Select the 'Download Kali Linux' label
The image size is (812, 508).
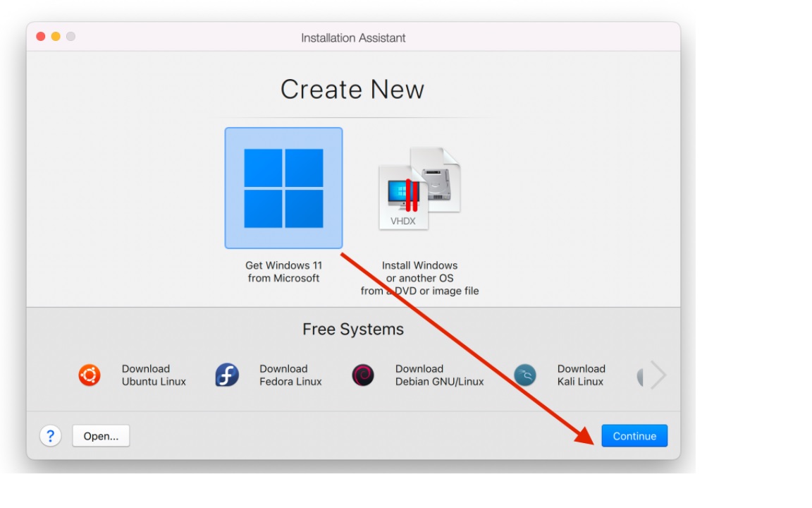(581, 375)
